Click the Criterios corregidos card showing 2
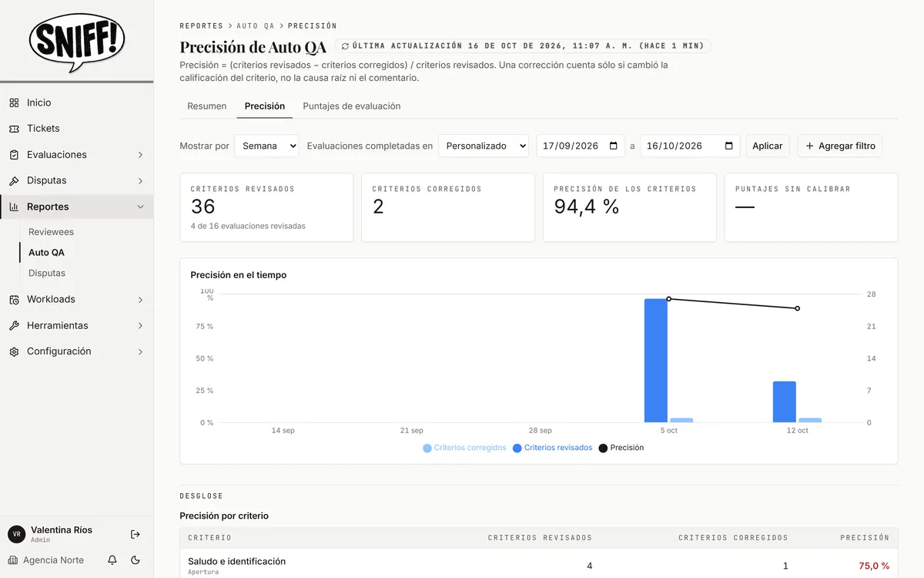 [448, 207]
